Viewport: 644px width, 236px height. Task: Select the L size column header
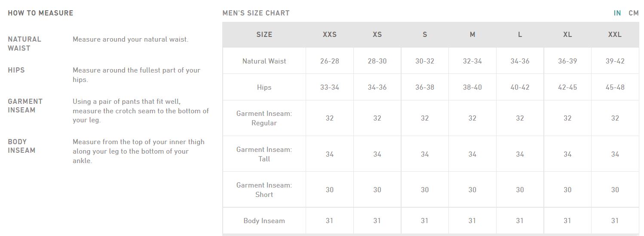tap(520, 35)
